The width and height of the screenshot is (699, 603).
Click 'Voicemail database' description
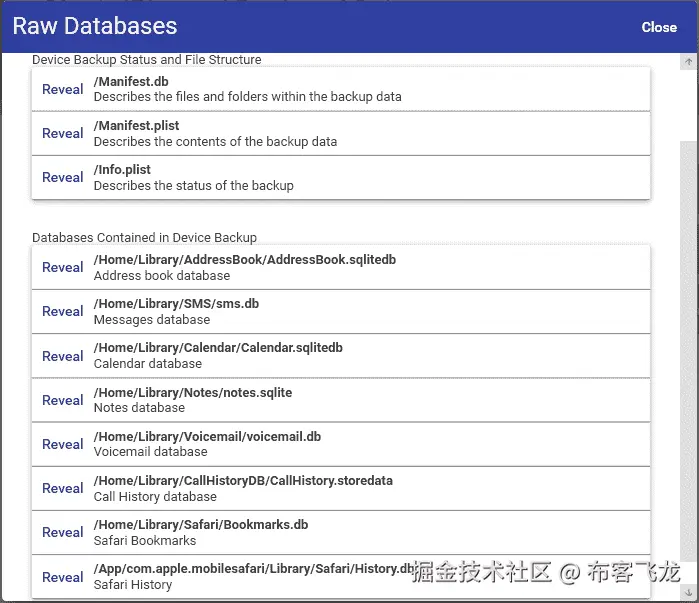150,452
